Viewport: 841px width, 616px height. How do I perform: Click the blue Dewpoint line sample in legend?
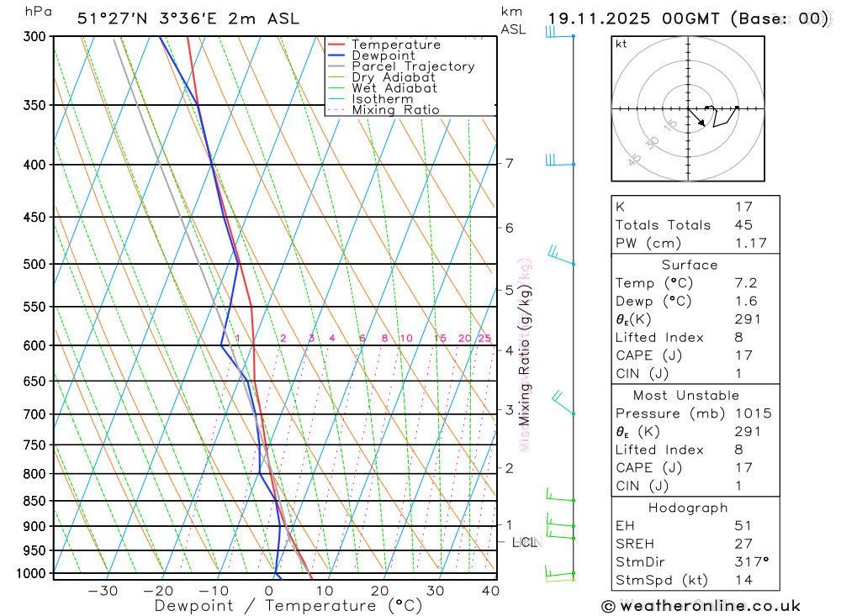click(x=336, y=55)
